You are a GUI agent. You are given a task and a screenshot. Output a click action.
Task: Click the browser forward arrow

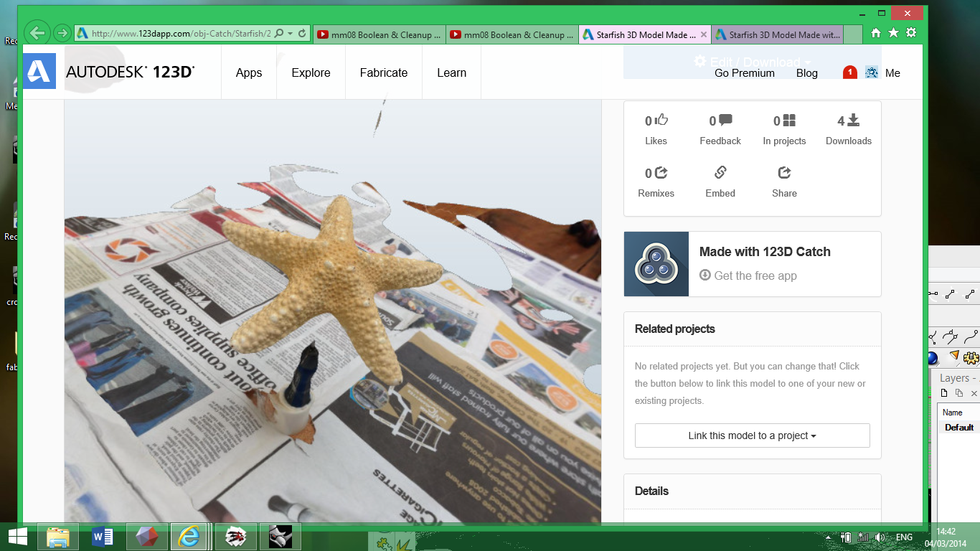(x=62, y=33)
